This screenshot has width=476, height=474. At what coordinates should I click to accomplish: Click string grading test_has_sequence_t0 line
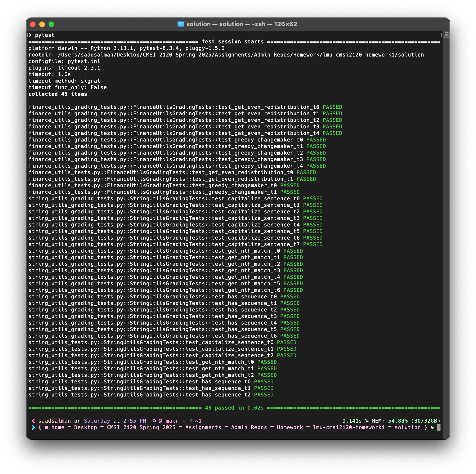tap(164, 297)
